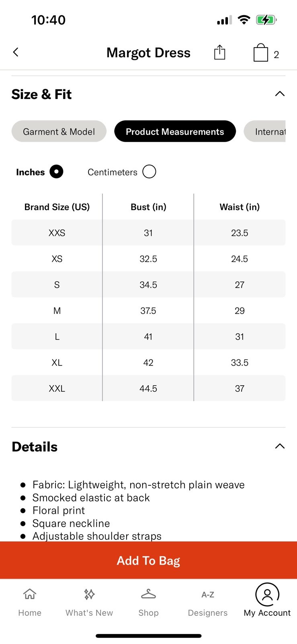
Task: Open the A-Z Designers icon
Action: pyautogui.click(x=208, y=594)
